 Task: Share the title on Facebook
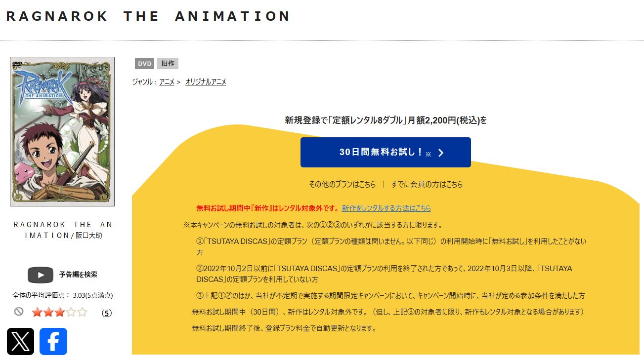click(53, 341)
